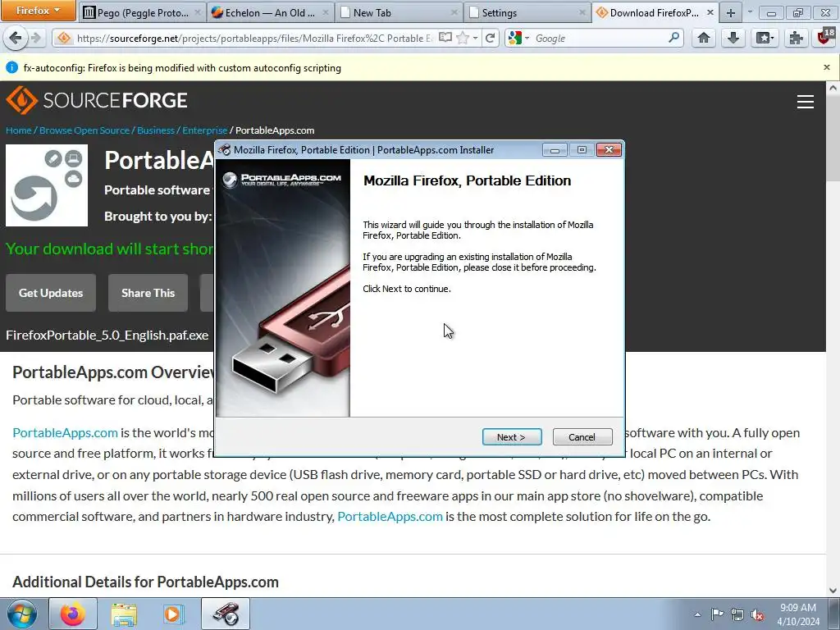Click the PortableApps installer taskbar icon
The width and height of the screenshot is (840, 630).
click(226, 614)
